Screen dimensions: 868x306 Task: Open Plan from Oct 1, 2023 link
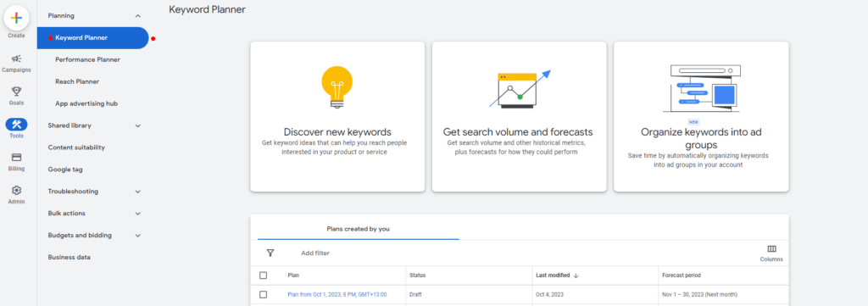[337, 294]
